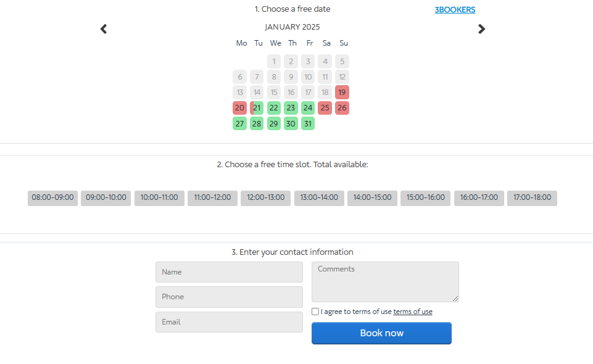Select the booked date January 19
The image size is (593, 364).
click(342, 93)
